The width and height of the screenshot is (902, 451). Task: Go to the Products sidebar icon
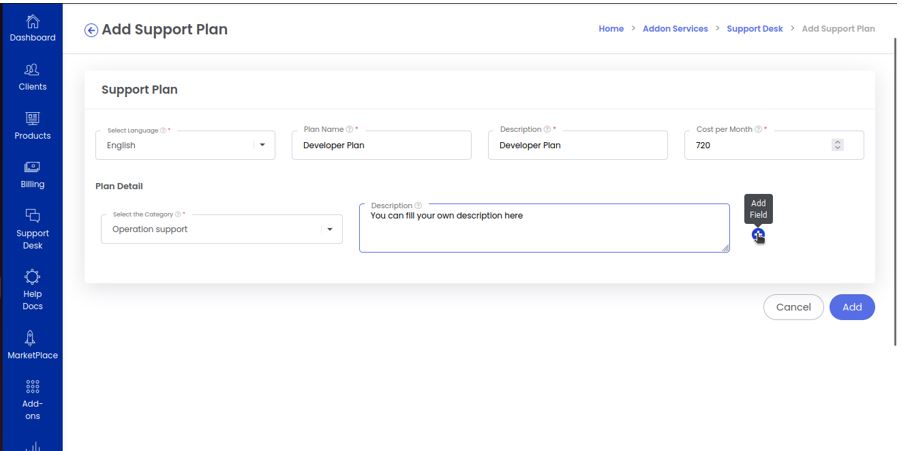[32, 119]
